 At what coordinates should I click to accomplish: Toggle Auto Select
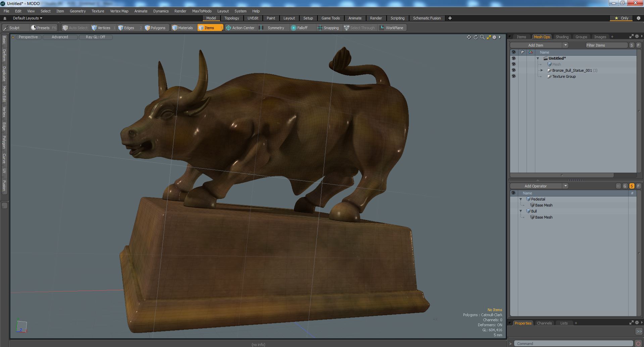point(75,28)
